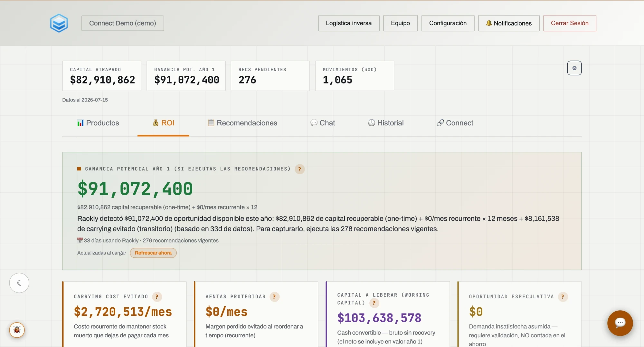
Task: Toggle dark mode with the moon icon
Action: tap(19, 283)
